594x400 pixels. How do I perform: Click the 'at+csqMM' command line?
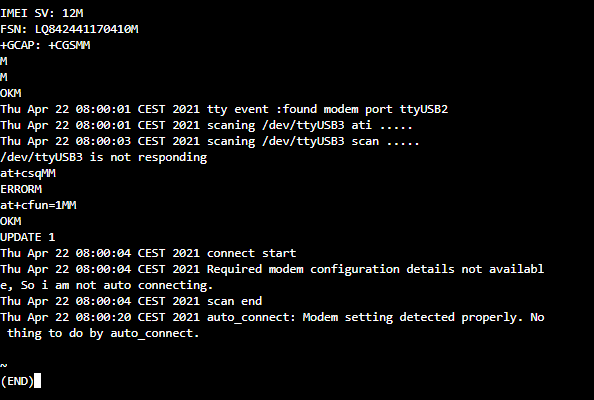pos(28,173)
